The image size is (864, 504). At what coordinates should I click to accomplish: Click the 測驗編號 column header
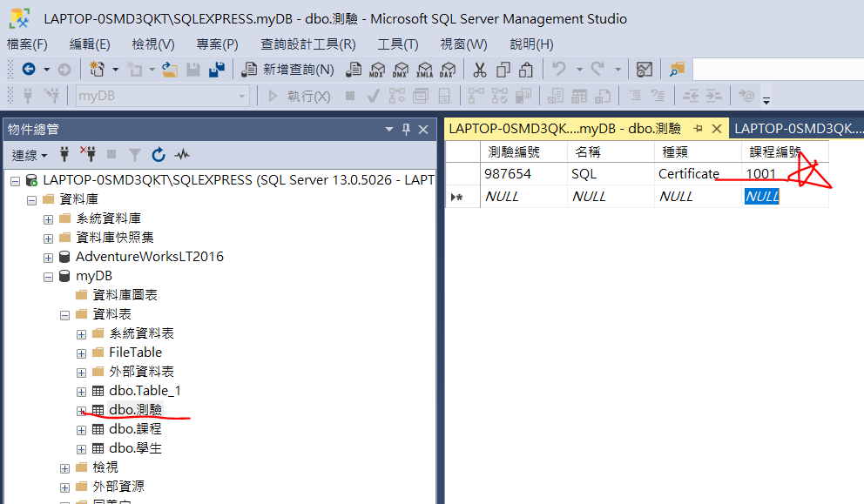click(523, 152)
